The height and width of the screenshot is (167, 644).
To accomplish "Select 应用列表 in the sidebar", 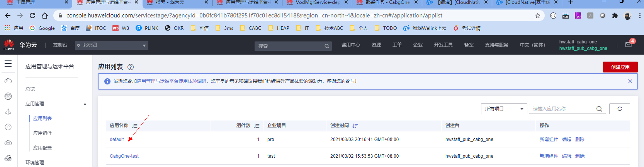I will click(42, 119).
